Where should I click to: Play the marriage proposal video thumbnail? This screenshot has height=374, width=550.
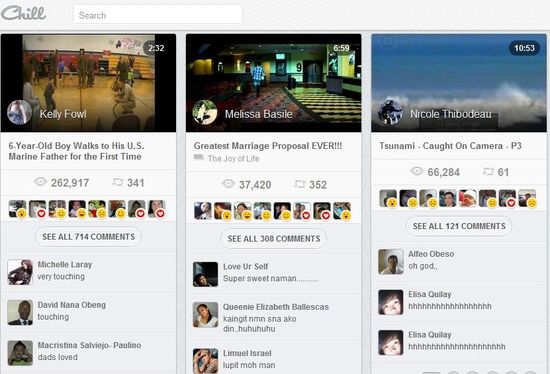click(x=274, y=83)
